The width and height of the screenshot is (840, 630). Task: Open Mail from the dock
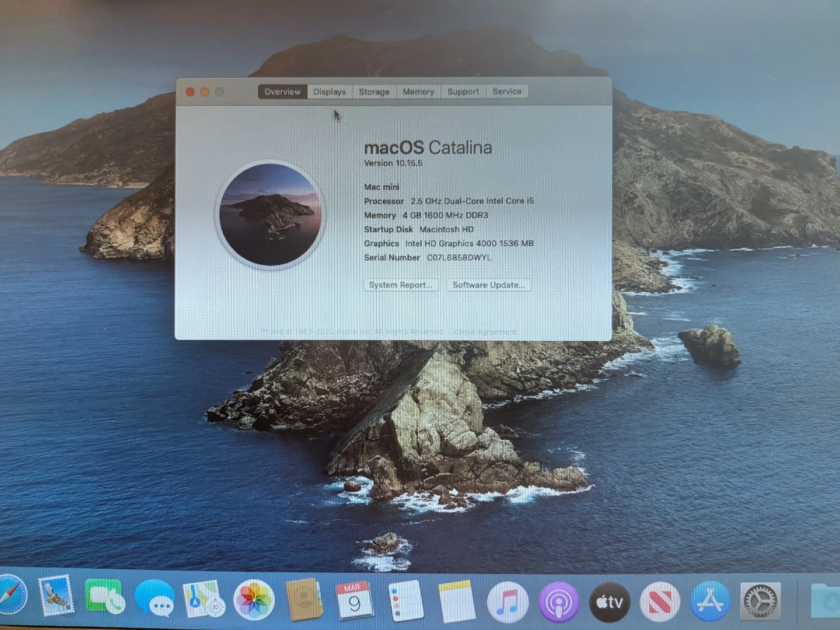click(x=56, y=597)
